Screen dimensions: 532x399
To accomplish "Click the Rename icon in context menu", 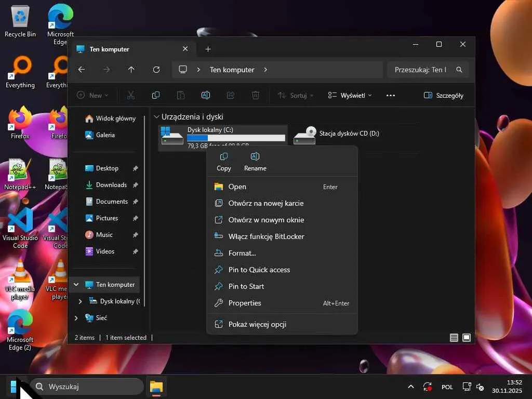I will pyautogui.click(x=255, y=157).
